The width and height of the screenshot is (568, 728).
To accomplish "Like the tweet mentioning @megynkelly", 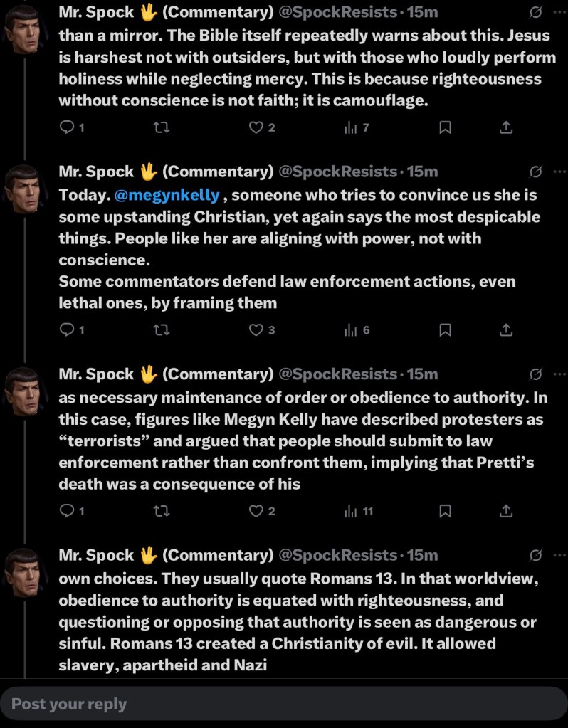I will (x=256, y=329).
